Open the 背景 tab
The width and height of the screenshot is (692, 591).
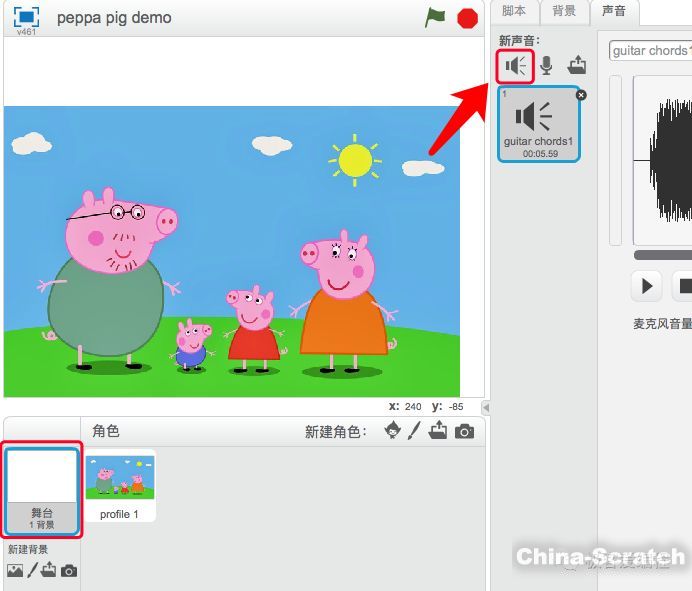[564, 11]
